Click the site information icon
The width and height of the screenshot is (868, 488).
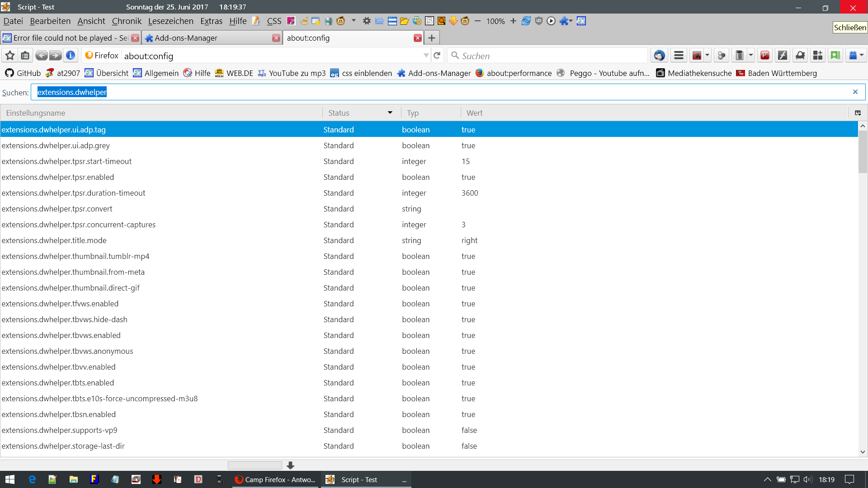[x=71, y=56]
